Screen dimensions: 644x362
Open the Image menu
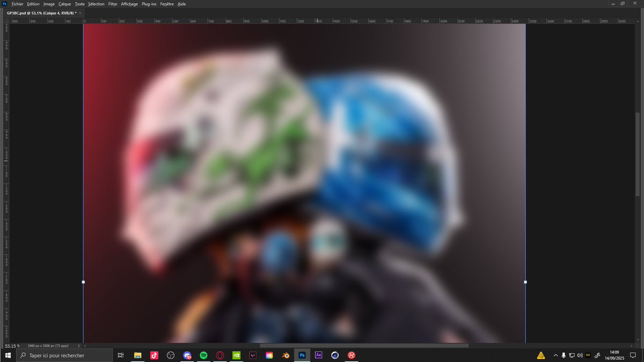pyautogui.click(x=49, y=4)
